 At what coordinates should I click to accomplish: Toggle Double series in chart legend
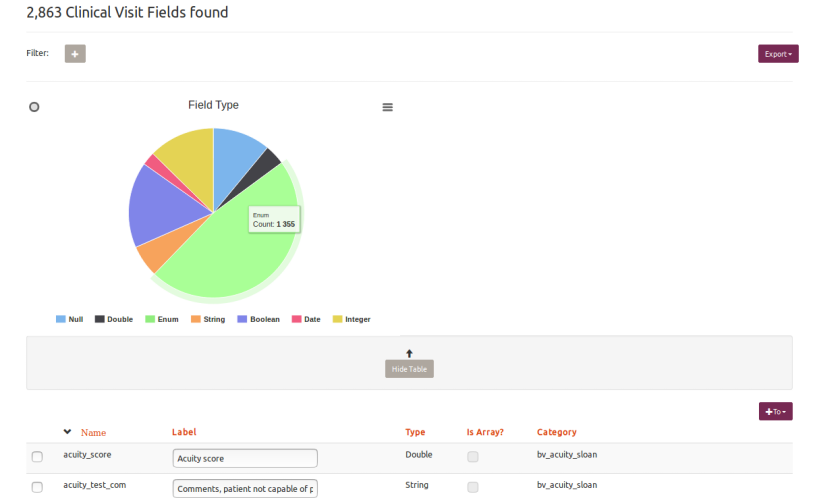click(113, 319)
